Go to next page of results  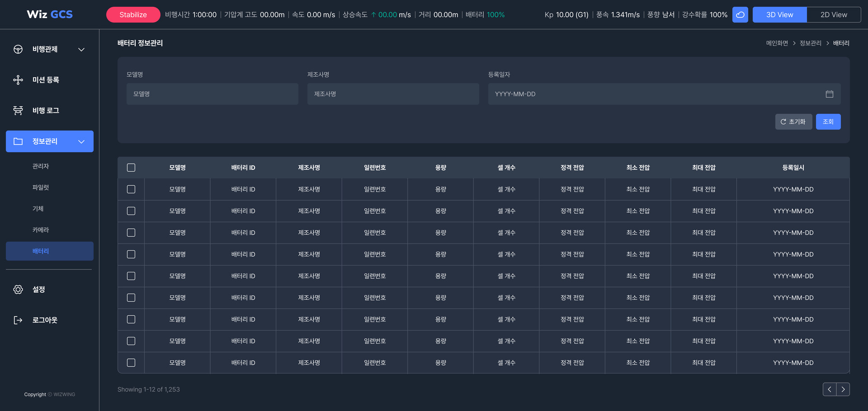pyautogui.click(x=843, y=389)
